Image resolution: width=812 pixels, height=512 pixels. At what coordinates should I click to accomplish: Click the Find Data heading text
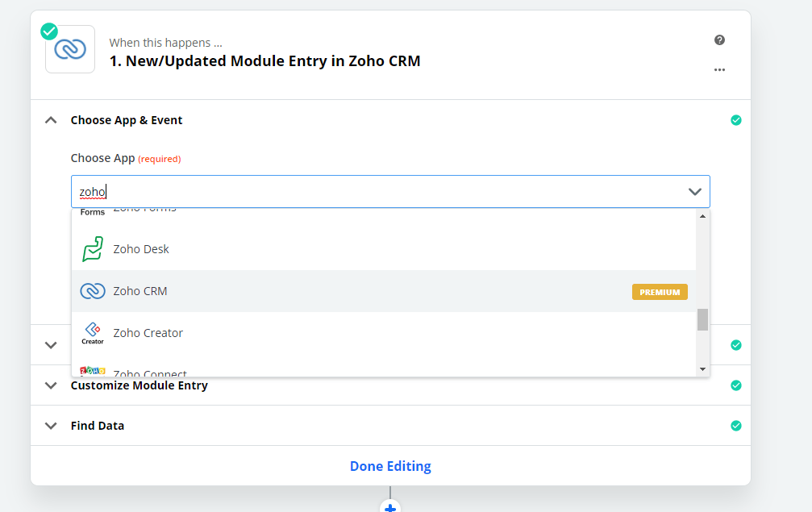click(x=98, y=426)
